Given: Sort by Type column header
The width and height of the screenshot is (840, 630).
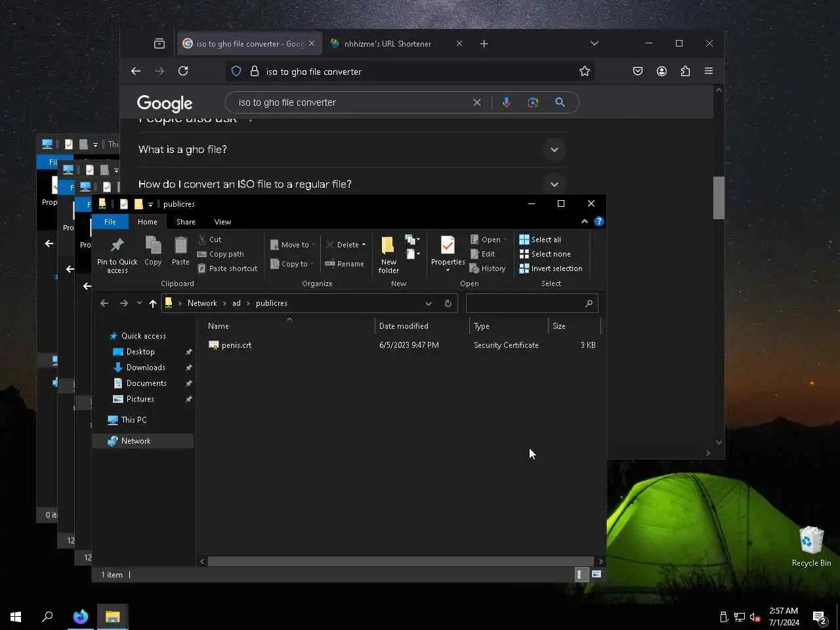Looking at the screenshot, I should coord(509,326).
